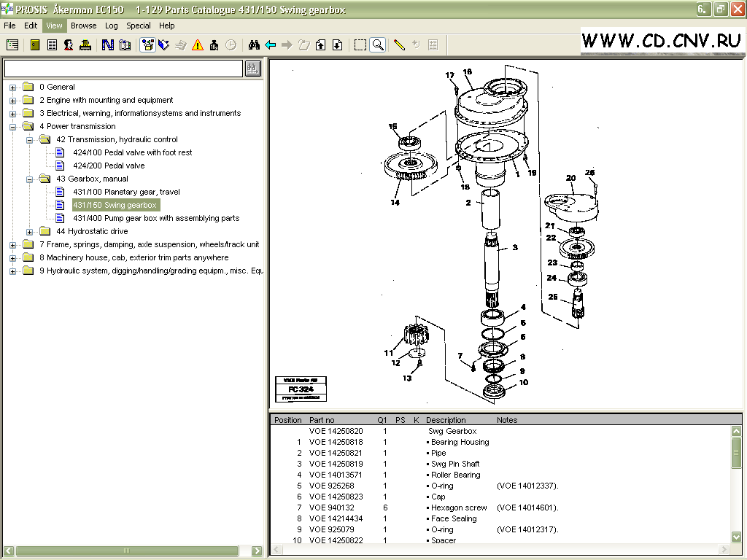
Task: Expand the '0 General' tree folder
Action: [13, 87]
